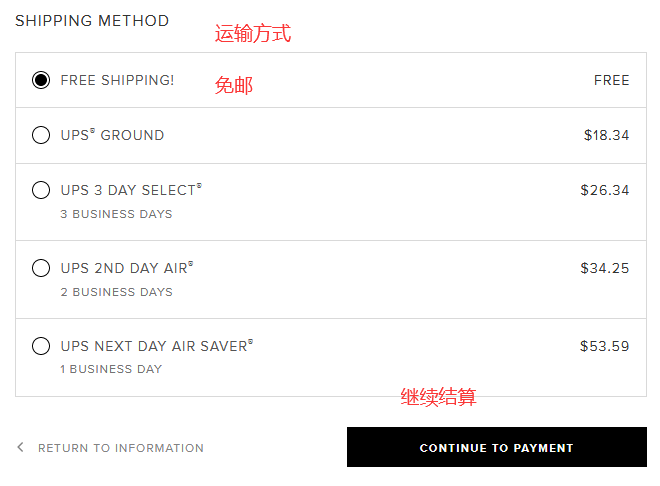Click the UPS Next Day Air Saver label
660x486 pixels.
tap(157, 345)
